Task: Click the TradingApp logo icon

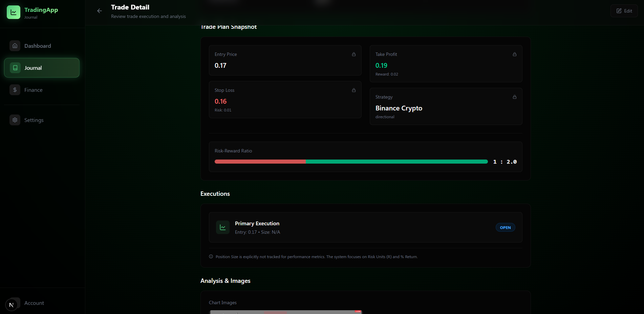Action: tap(14, 12)
